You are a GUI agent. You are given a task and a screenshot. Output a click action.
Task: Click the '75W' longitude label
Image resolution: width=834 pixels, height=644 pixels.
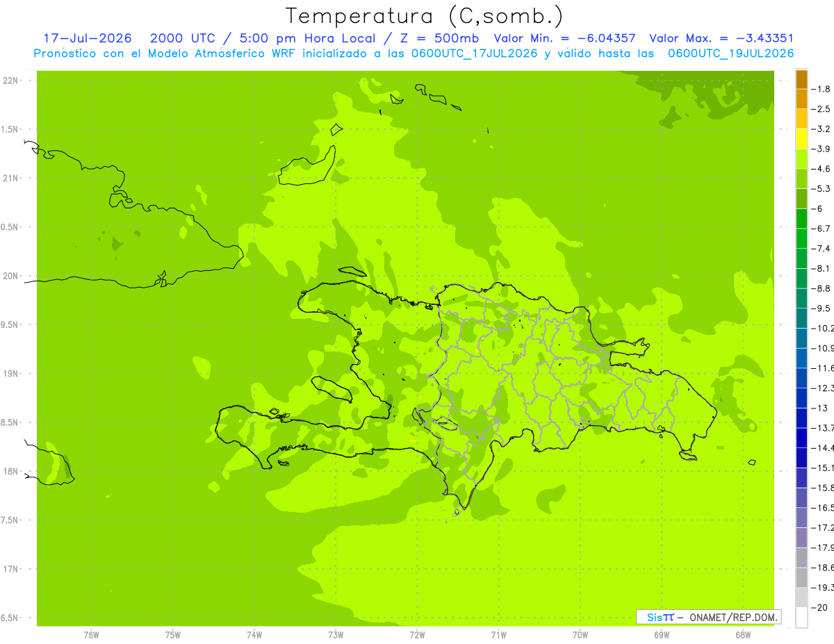pyautogui.click(x=172, y=634)
